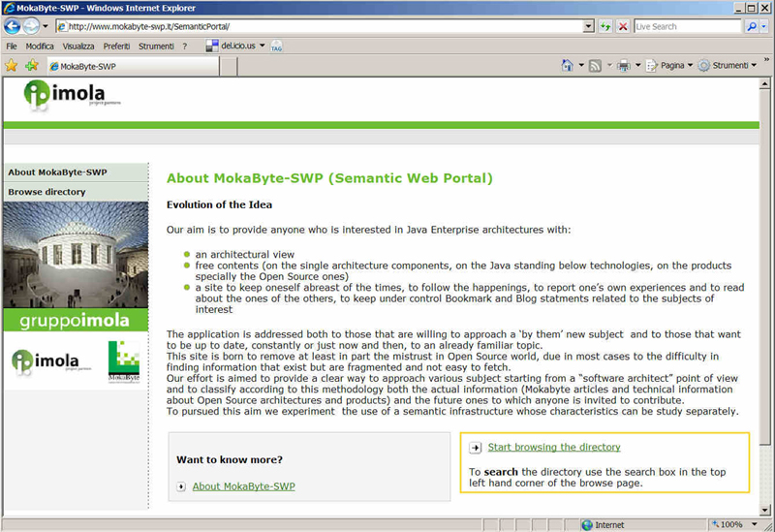Click the Evolution of the Idea subheading
The width and height of the screenshot is (775, 532).
point(220,204)
